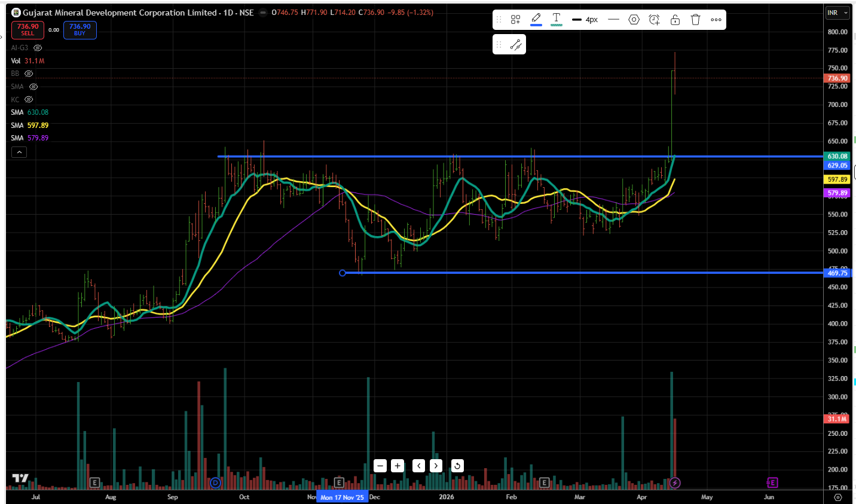Collapse the indicator legend with chevron

19,152
